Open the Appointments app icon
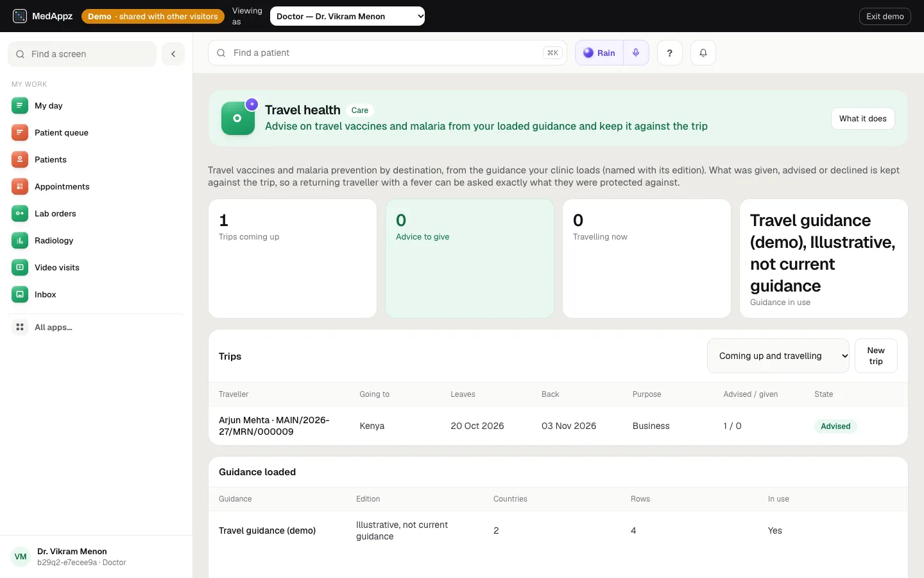This screenshot has width=924, height=578. (x=20, y=186)
